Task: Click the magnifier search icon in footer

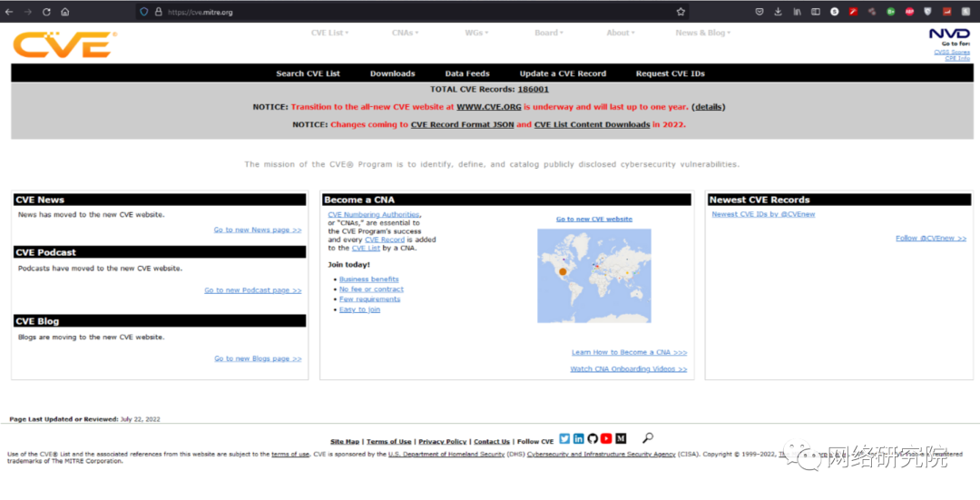Action: pyautogui.click(x=648, y=438)
